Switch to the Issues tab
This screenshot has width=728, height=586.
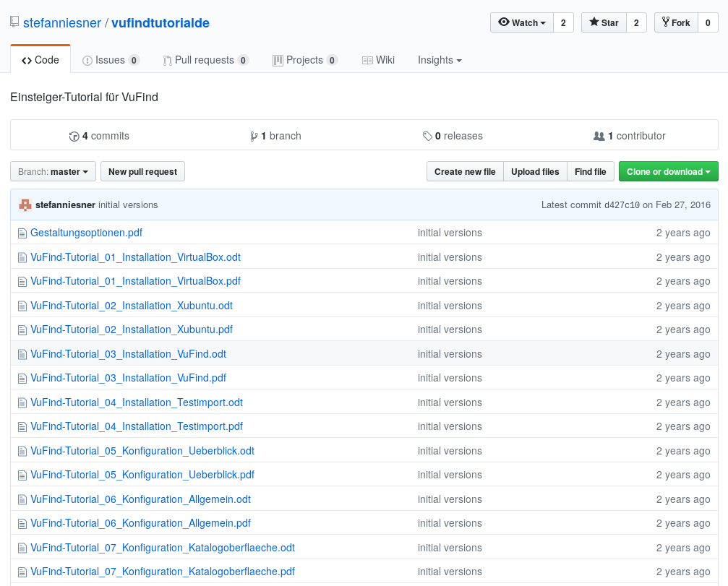pos(110,60)
